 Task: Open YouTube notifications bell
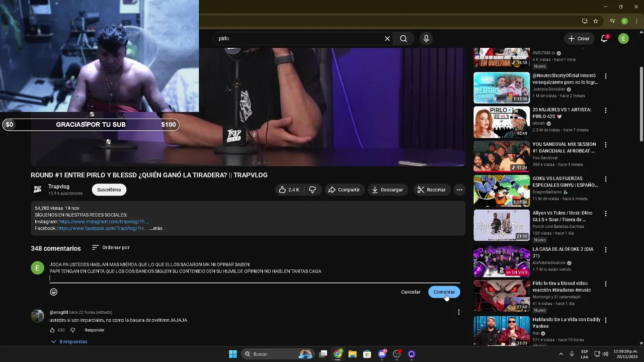coord(604,39)
